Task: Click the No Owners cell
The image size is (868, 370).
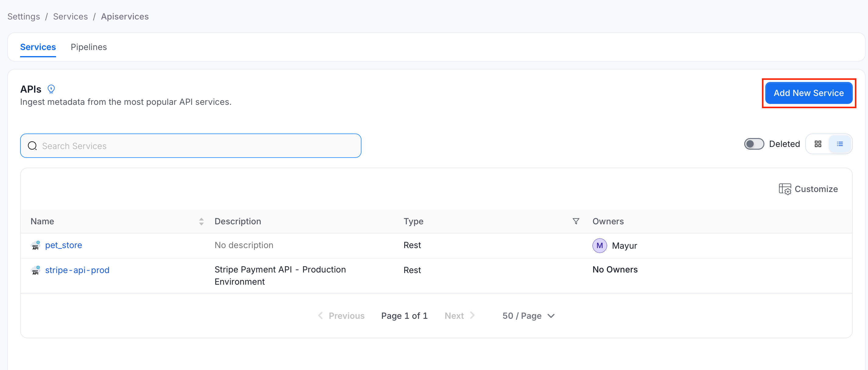Action: 615,270
